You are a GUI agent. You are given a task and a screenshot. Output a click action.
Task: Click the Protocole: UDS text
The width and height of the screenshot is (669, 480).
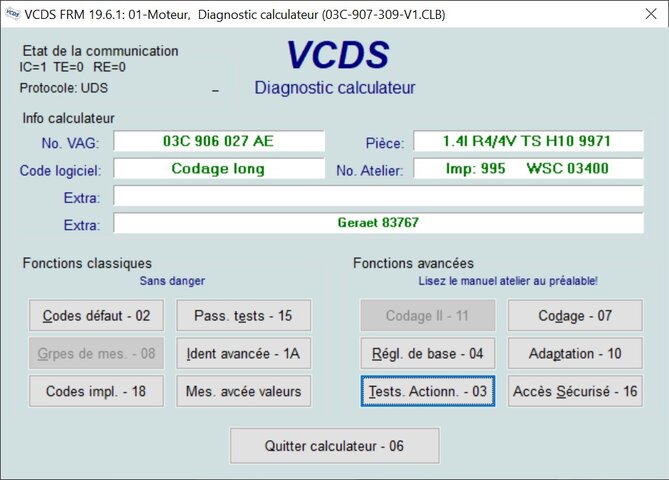click(64, 88)
